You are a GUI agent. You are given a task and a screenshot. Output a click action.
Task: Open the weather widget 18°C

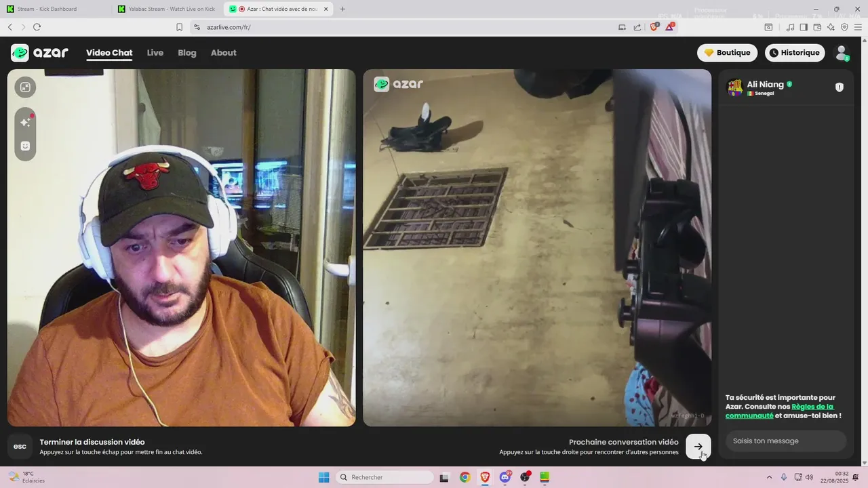pyautogui.click(x=27, y=477)
